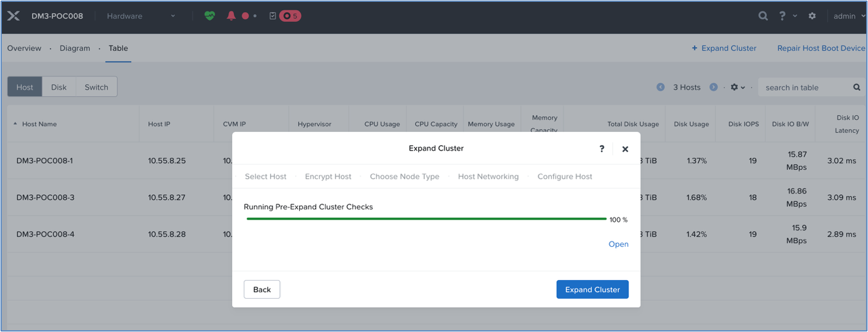The image size is (868, 332).
Task: Click the blue Expand Cluster button
Action: click(592, 290)
